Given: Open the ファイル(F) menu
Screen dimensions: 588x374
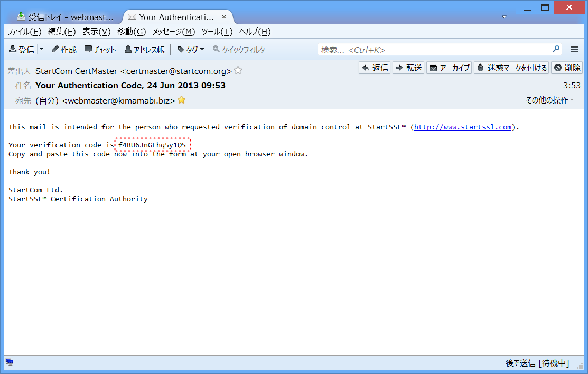Looking at the screenshot, I should coord(24,32).
